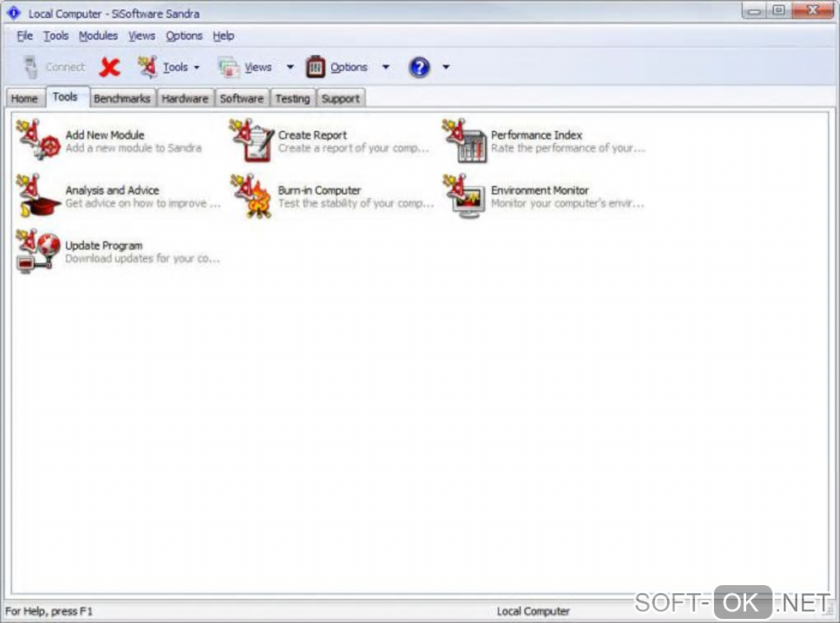Viewport: 840px width, 623px height.
Task: Open the Modules menu
Action: click(x=98, y=36)
